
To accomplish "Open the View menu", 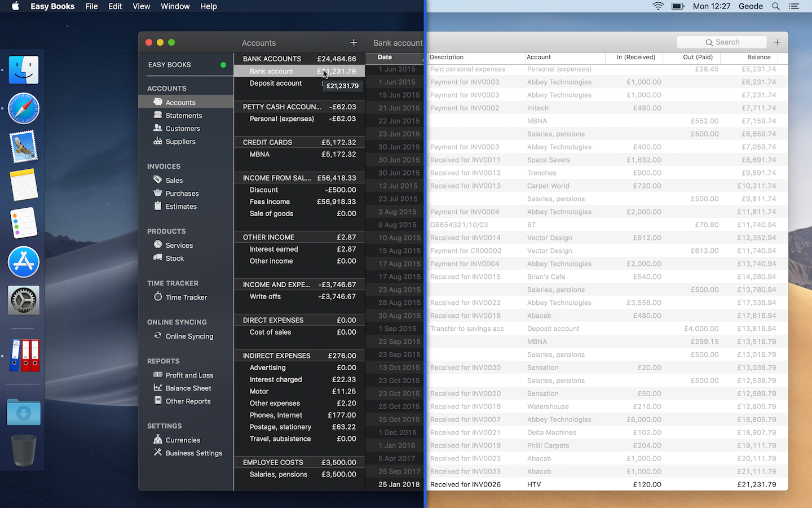I will coord(141,6).
